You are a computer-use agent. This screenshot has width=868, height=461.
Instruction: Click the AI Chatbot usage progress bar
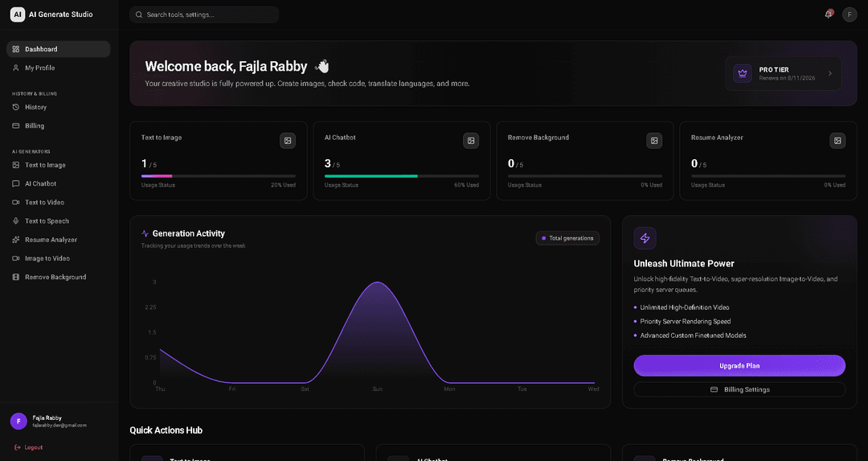[x=401, y=176]
